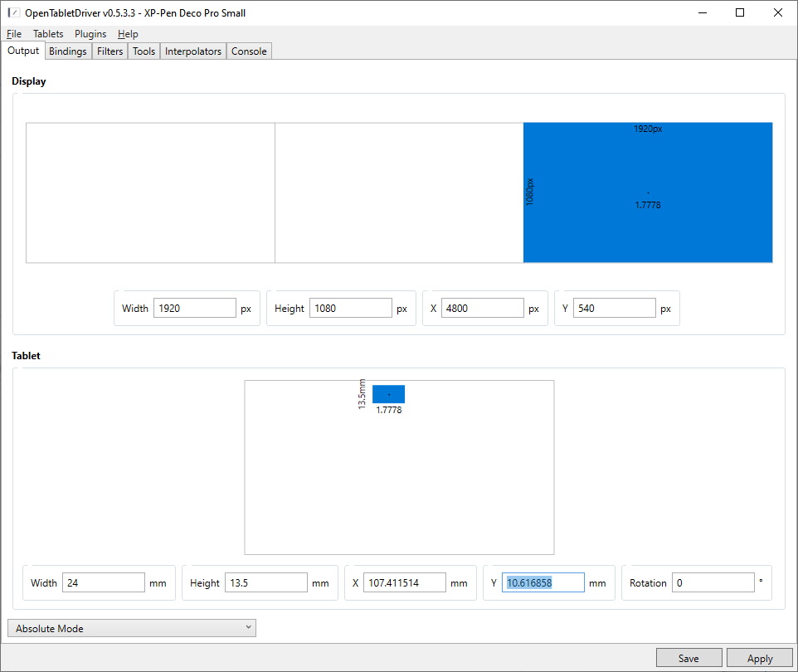Focus the display Height input field
The image size is (798, 672).
tap(350, 308)
